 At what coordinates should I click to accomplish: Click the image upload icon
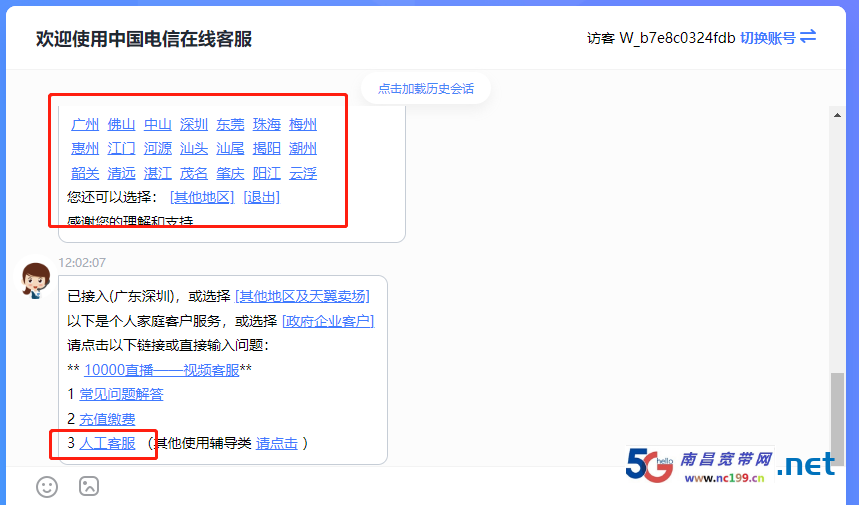[x=89, y=486]
